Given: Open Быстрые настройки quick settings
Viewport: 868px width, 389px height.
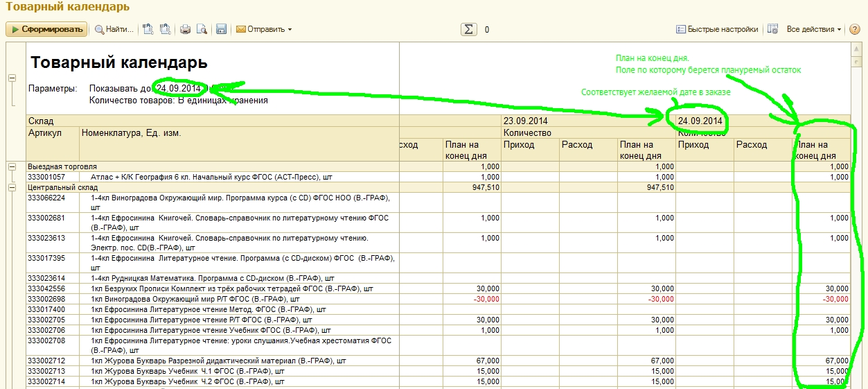Looking at the screenshot, I should pos(717,29).
